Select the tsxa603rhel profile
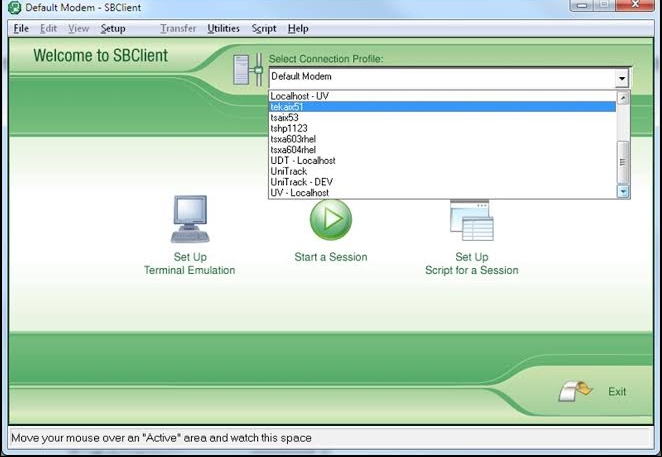The image size is (662, 457). point(442,139)
